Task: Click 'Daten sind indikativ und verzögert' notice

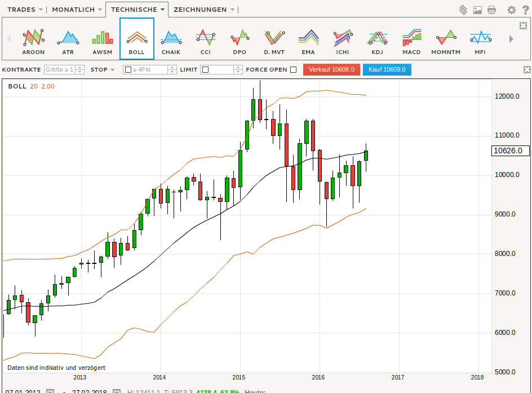Action: point(56,368)
